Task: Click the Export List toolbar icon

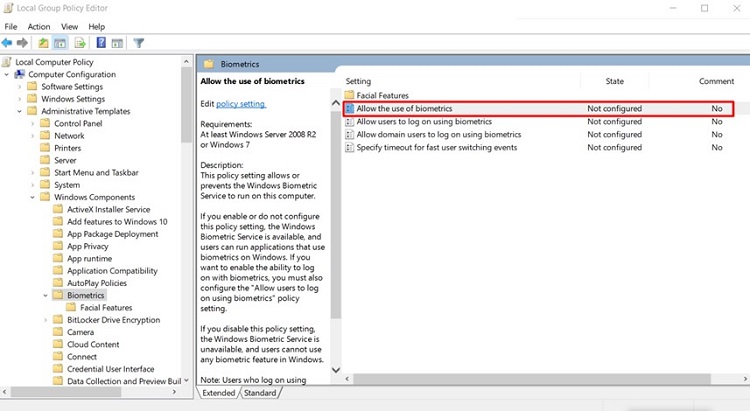Action: 80,43
